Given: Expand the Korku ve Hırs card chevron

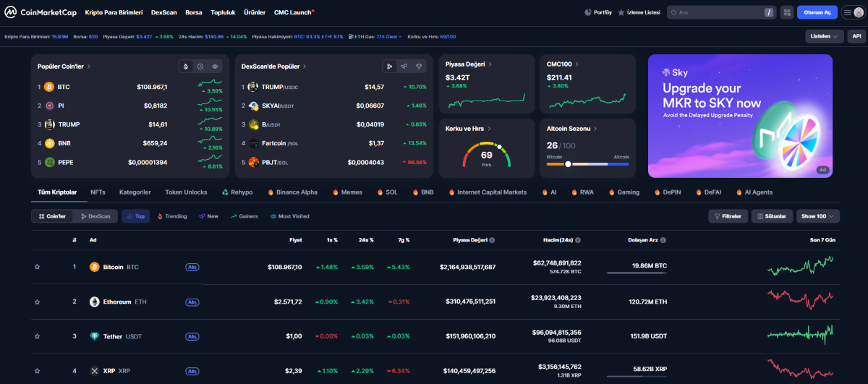Looking at the screenshot, I should 490,128.
